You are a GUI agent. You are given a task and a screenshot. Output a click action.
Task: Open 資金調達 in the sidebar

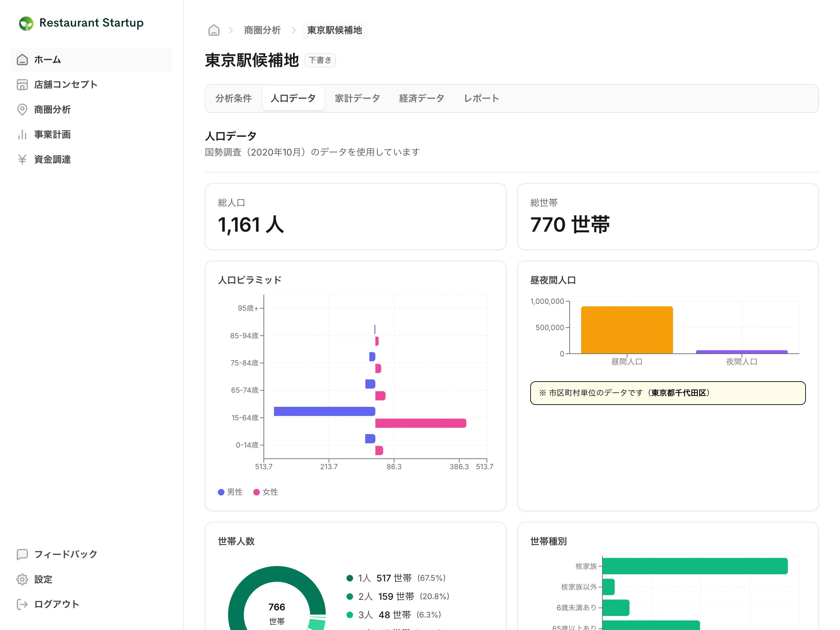pos(92,159)
